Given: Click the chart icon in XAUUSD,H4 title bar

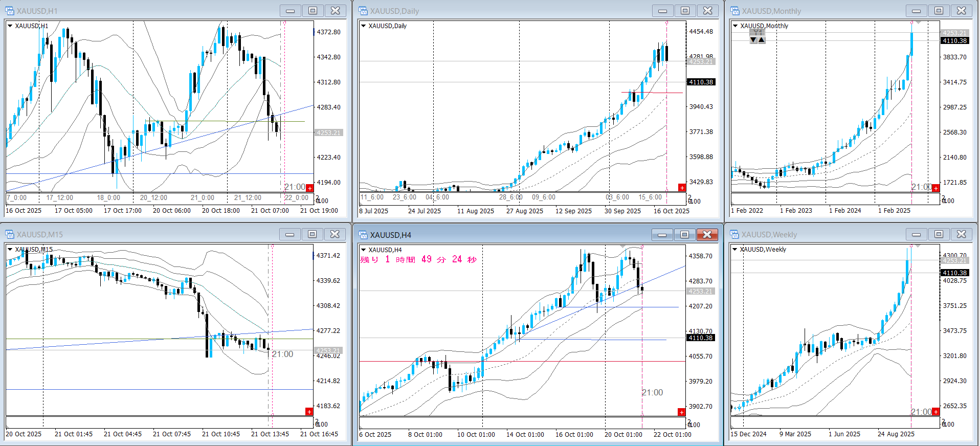Looking at the screenshot, I should [x=363, y=235].
